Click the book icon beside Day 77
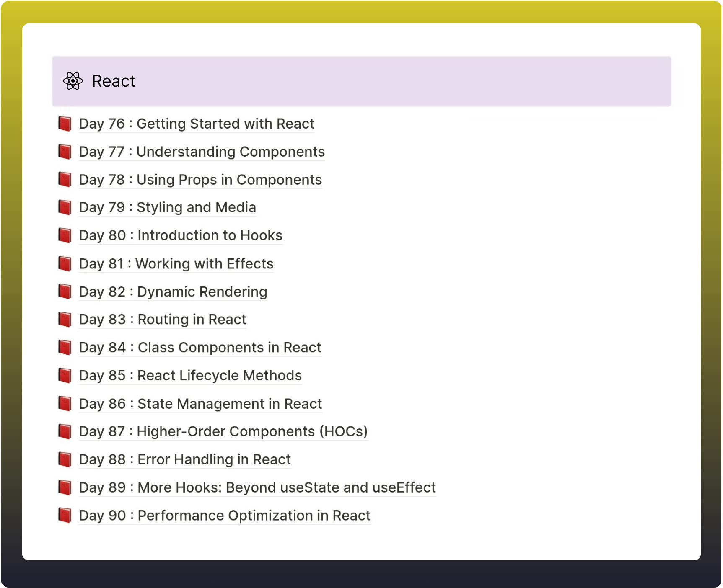This screenshot has height=588, width=723. (65, 152)
